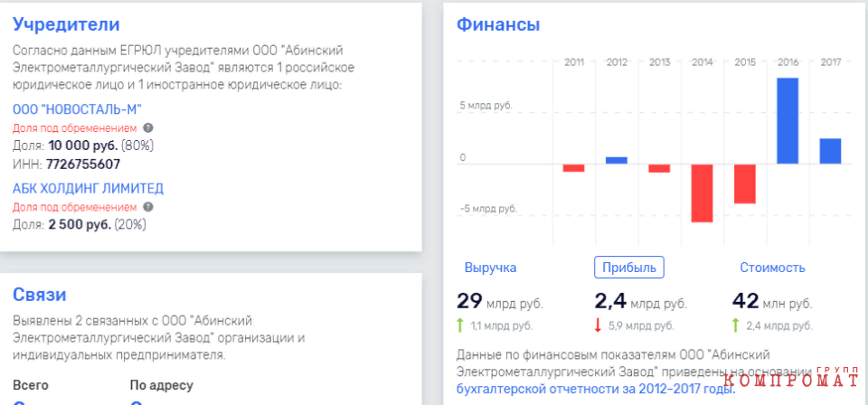Click the 'Доля под обременением' note under АБК ХОЛДИНГ

point(74,208)
